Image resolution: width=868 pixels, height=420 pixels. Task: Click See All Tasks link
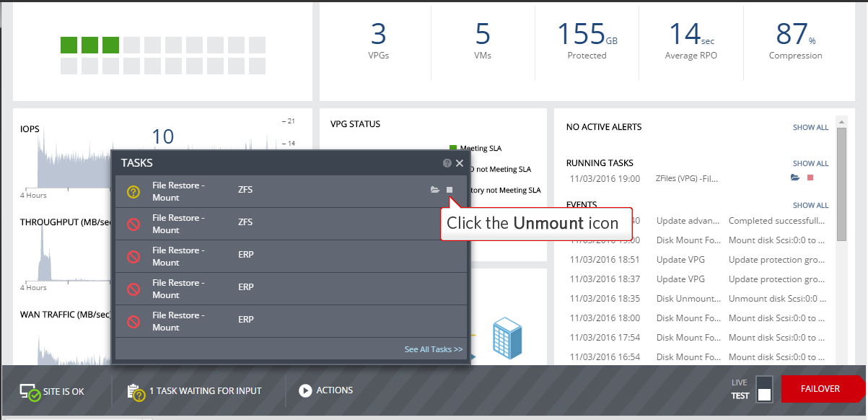[433, 349]
